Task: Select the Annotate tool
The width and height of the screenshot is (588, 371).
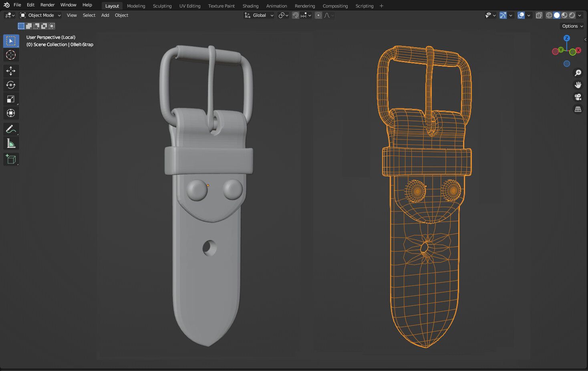Action: (x=11, y=129)
